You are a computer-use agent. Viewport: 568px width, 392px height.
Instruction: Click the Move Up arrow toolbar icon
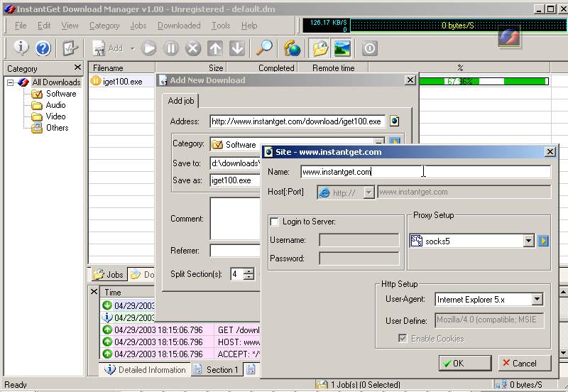(215, 48)
